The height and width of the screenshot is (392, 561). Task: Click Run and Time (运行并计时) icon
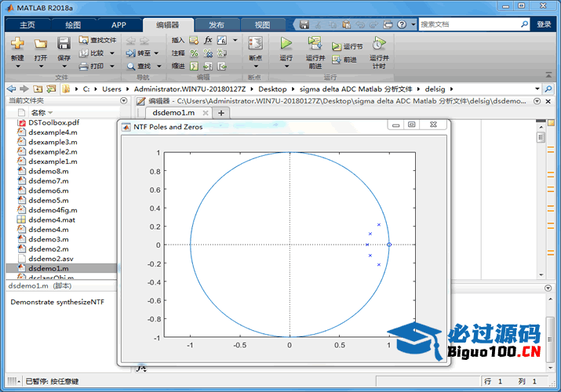379,43
